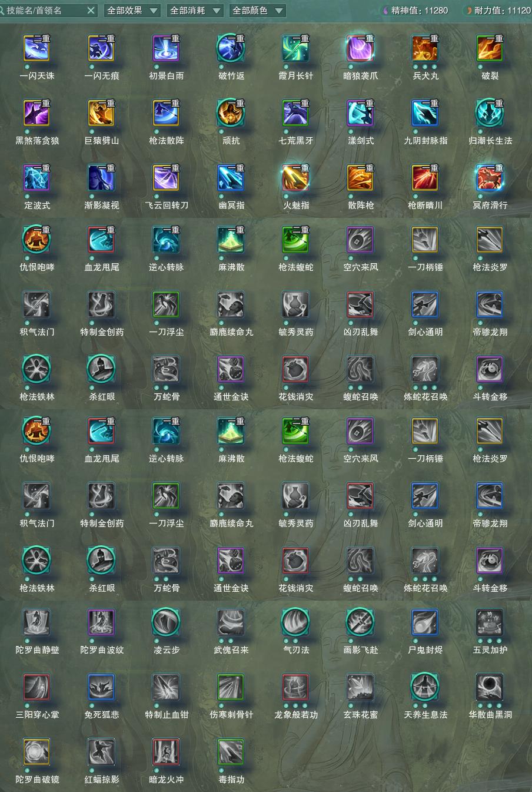Select the 巨猿劈山 skill icon
The width and height of the screenshot is (532, 792).
coord(101,114)
